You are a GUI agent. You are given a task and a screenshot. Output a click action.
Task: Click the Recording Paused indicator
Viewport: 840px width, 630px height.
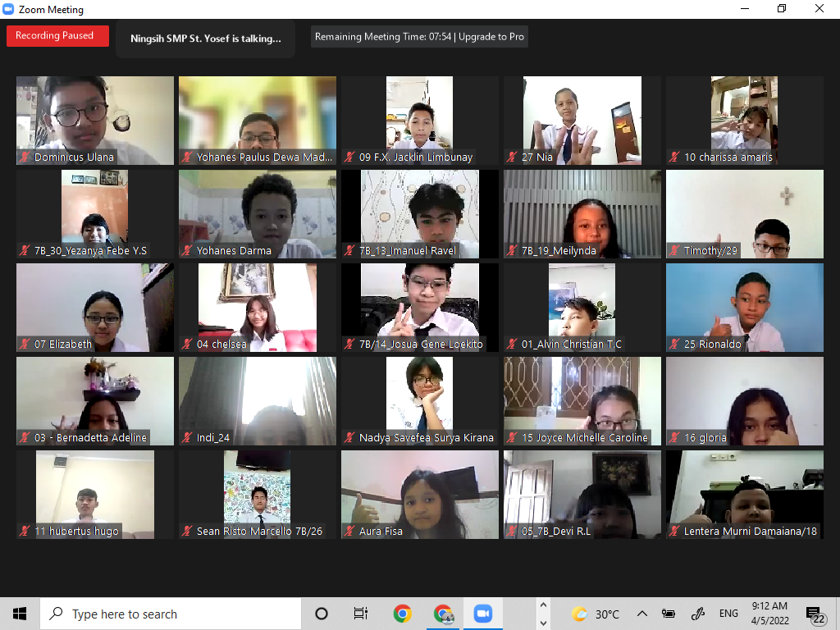tap(58, 36)
